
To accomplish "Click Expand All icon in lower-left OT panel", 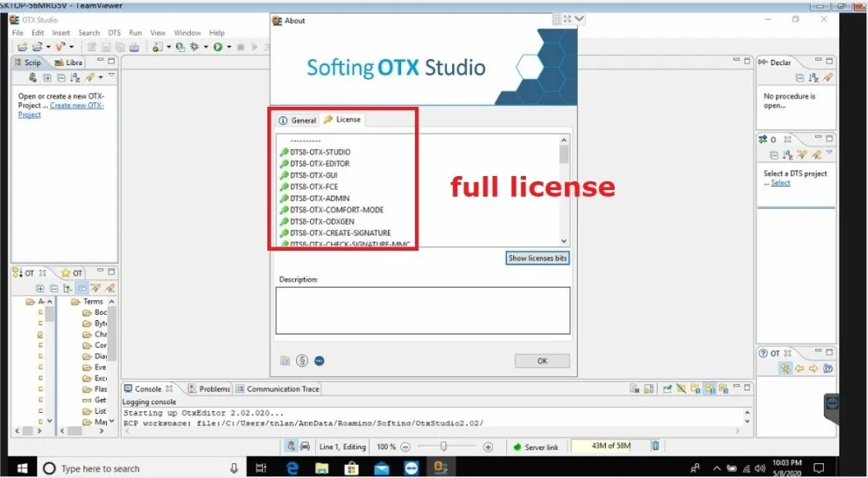I will (41, 288).
